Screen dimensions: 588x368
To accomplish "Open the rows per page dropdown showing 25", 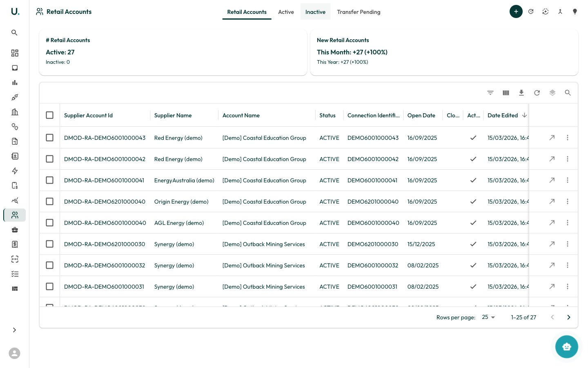I will pyautogui.click(x=488, y=317).
